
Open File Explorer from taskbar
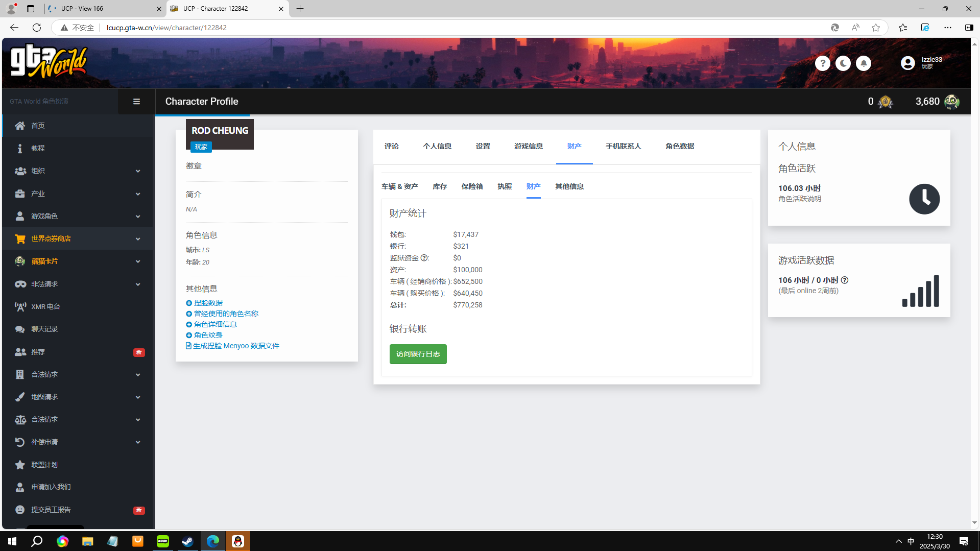pos(88,541)
